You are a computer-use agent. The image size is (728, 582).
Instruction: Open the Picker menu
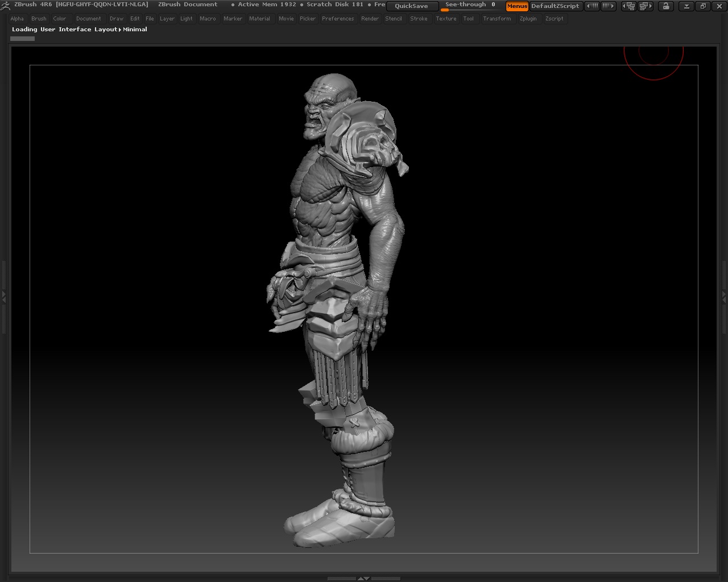(x=308, y=19)
